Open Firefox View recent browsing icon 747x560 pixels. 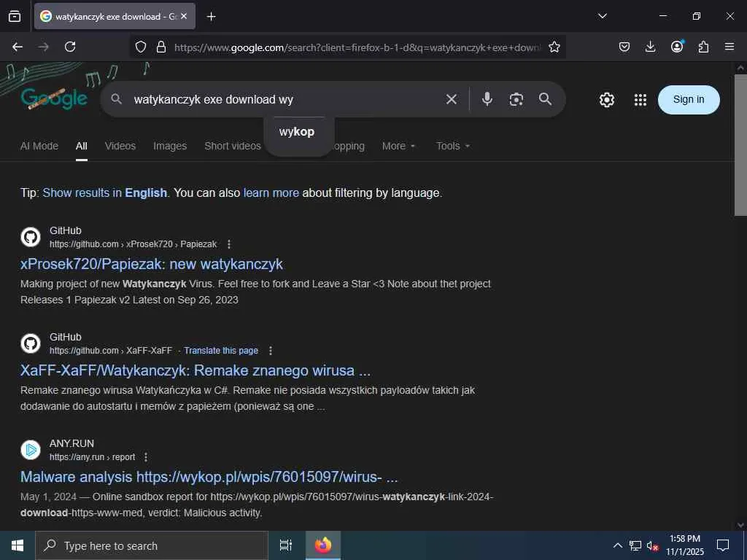(15, 16)
